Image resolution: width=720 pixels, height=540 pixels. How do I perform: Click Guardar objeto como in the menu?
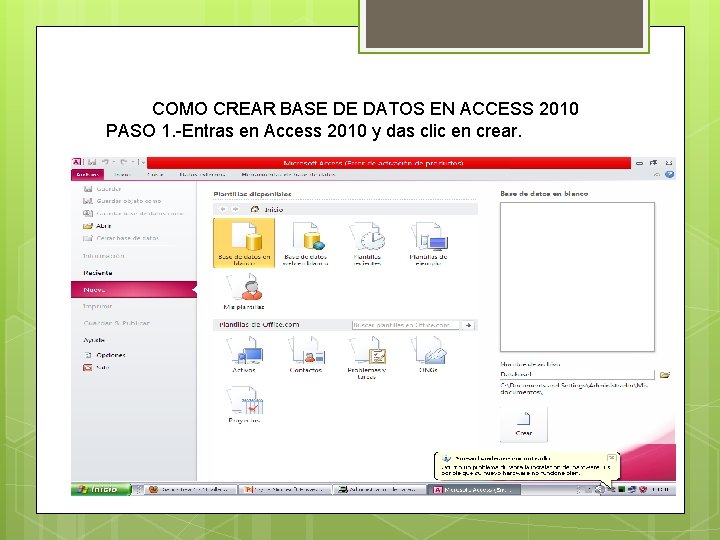pos(122,201)
